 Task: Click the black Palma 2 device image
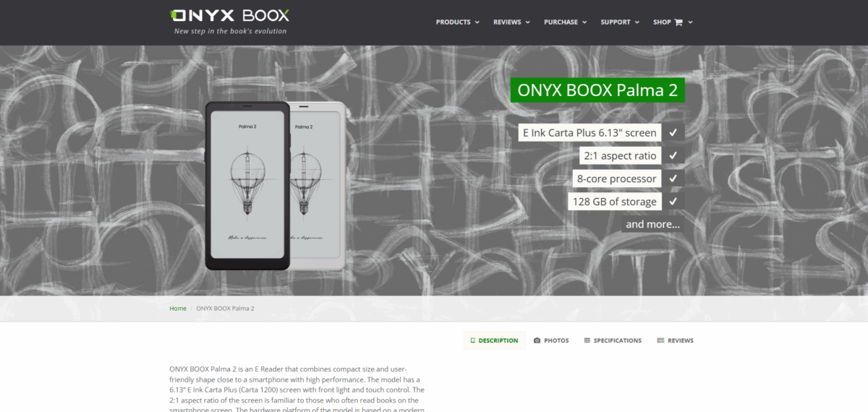click(x=247, y=186)
